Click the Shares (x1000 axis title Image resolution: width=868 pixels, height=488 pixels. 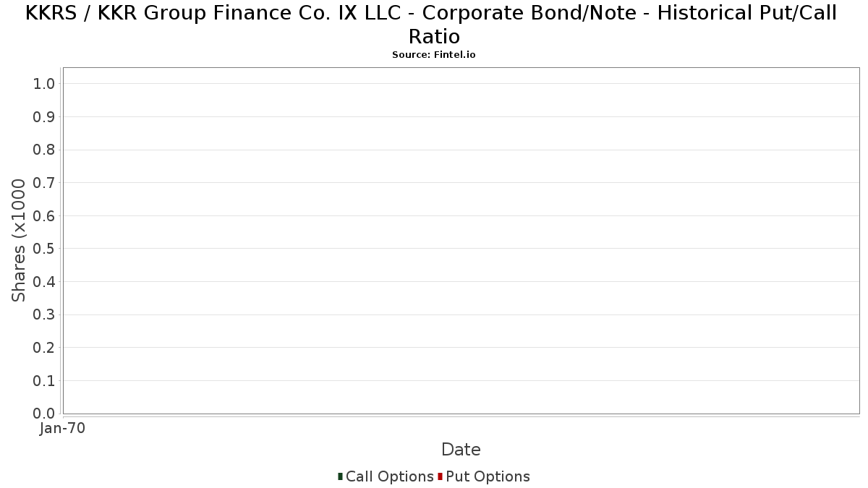20,241
